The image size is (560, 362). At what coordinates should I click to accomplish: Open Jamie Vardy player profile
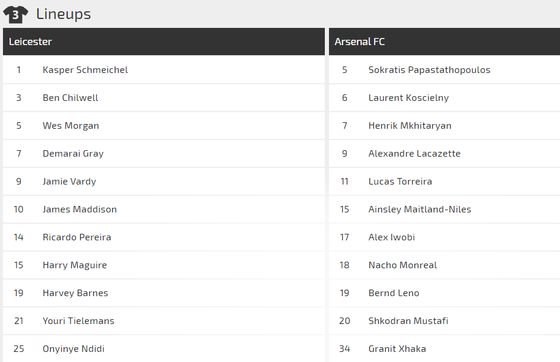(69, 181)
